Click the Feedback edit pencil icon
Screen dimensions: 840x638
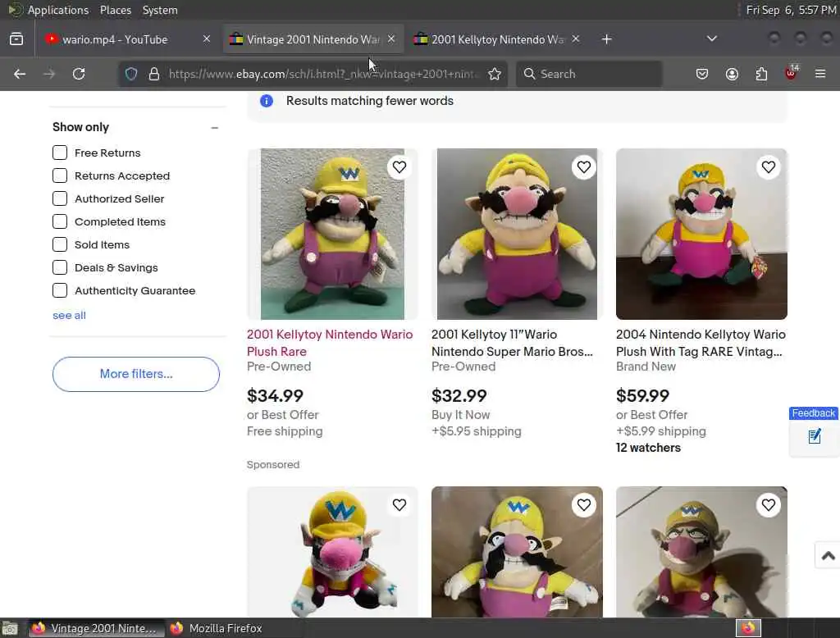(815, 436)
